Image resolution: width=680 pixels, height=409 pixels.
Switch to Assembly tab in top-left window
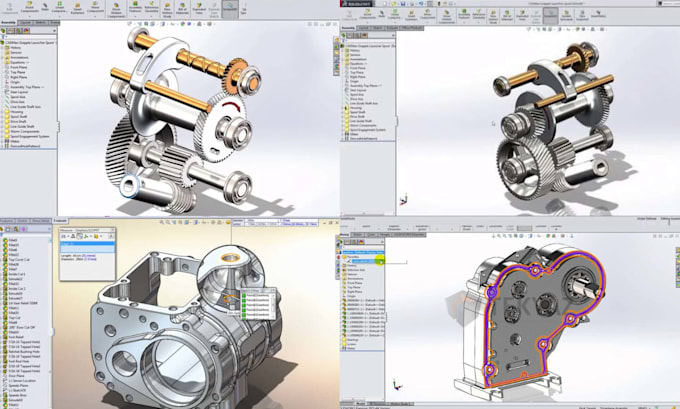(8, 23)
